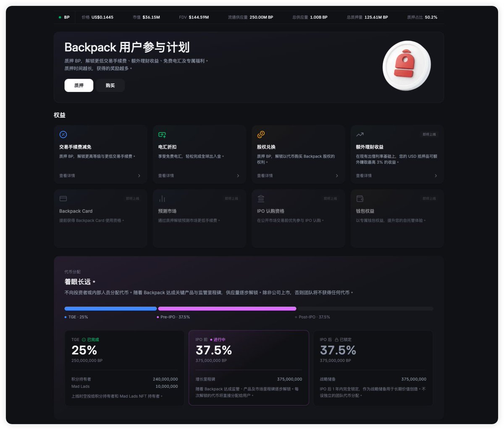The width and height of the screenshot is (504, 430).
Task: Click the total staked 125.61M BP
Action: click(x=376, y=17)
